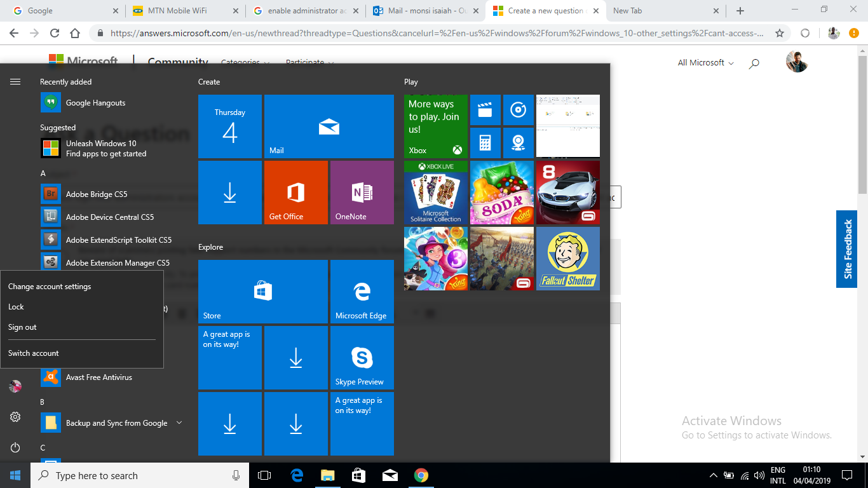This screenshot has height=488, width=868.
Task: Open File Explorer from the taskbar
Action: (327, 475)
